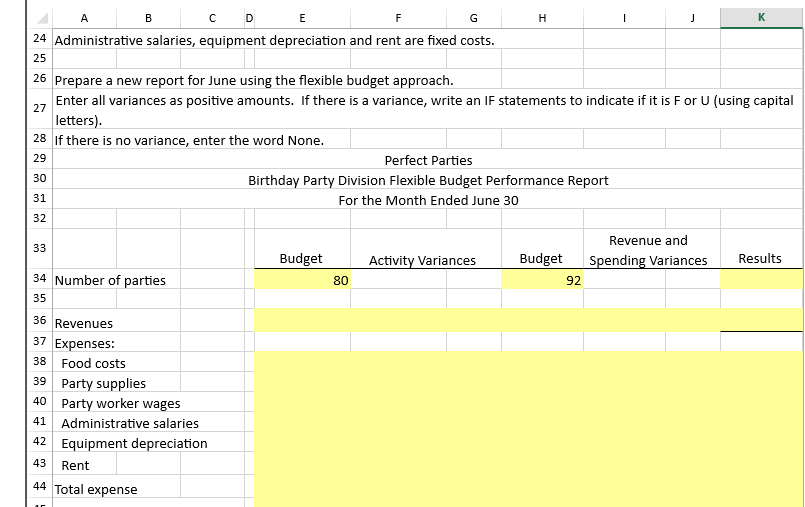Click 'If there is no variance' instruction
This screenshot has width=805, height=507.
coord(189,140)
